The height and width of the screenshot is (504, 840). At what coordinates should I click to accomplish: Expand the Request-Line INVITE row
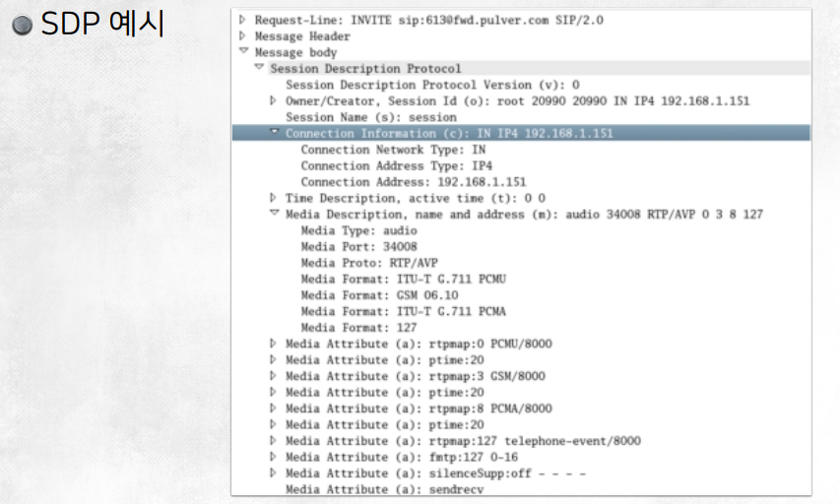tap(242, 20)
